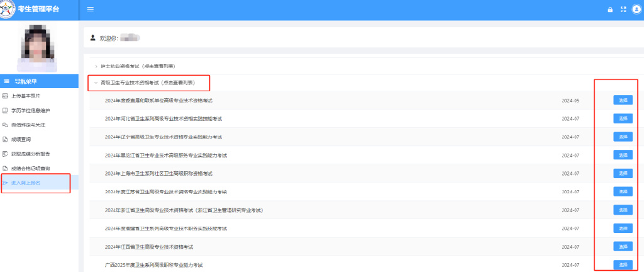Screen dimensions: 644x272
Task: Click 选择 for 2024年上海市卫生系列 exam
Action: [x=623, y=173]
